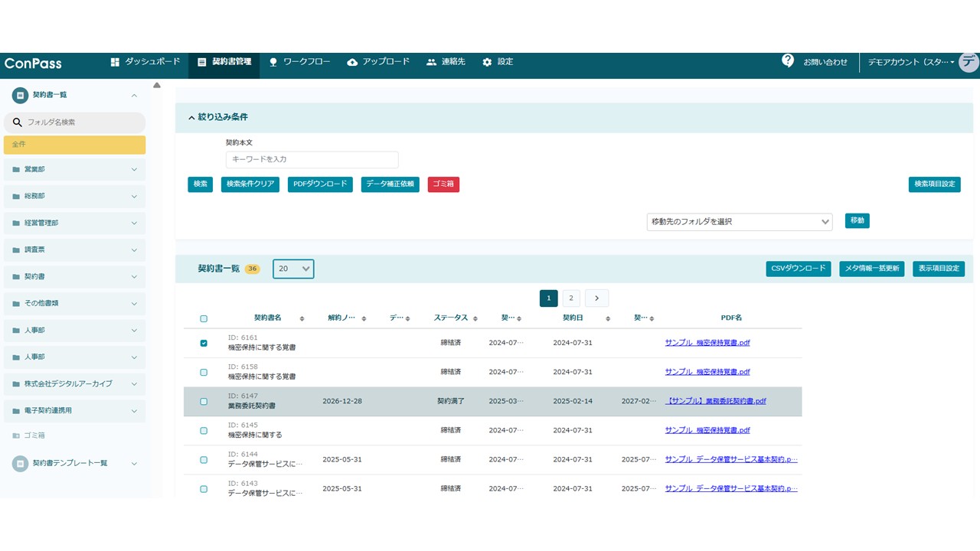Click the CSVダウンロード button

(x=798, y=269)
